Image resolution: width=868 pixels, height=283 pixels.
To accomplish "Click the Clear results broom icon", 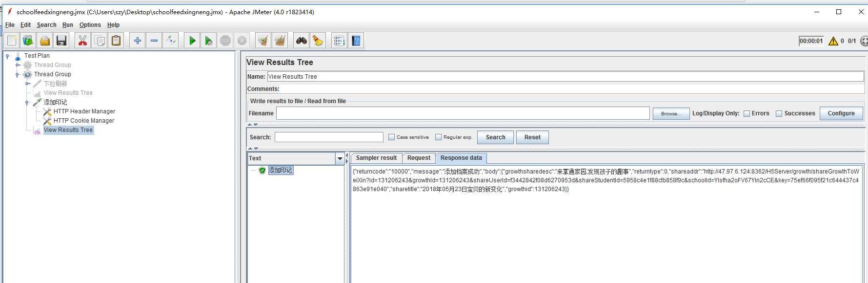I will (x=263, y=41).
